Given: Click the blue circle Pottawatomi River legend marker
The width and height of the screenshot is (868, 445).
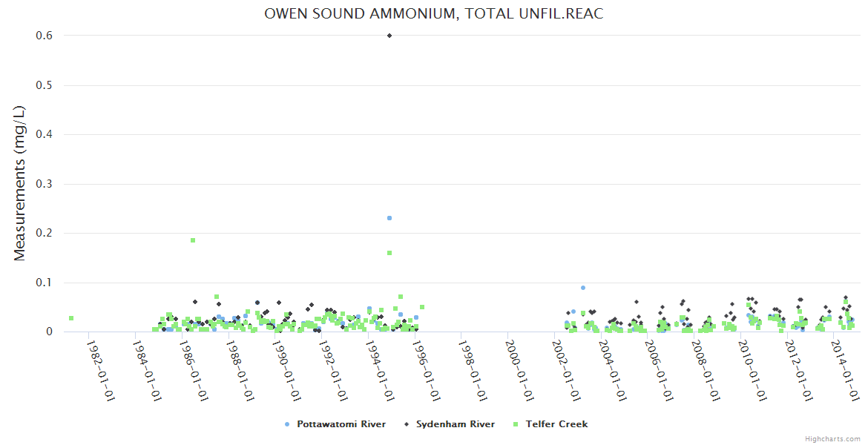Looking at the screenshot, I should (x=287, y=424).
